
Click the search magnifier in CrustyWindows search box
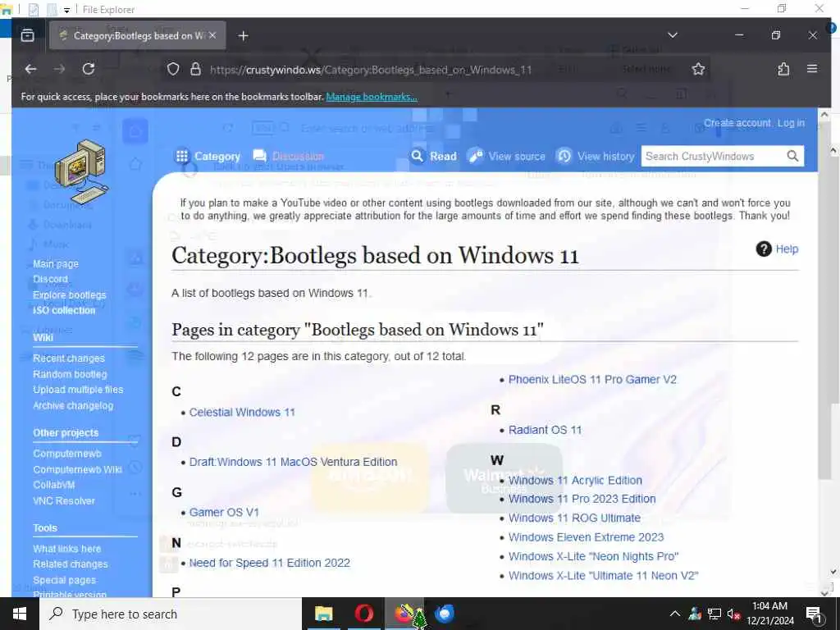(x=792, y=156)
